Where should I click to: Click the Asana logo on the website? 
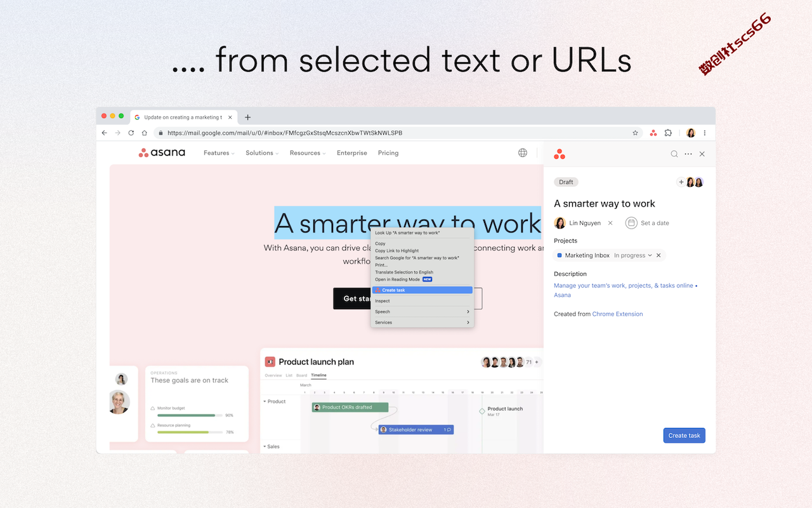[x=162, y=152]
